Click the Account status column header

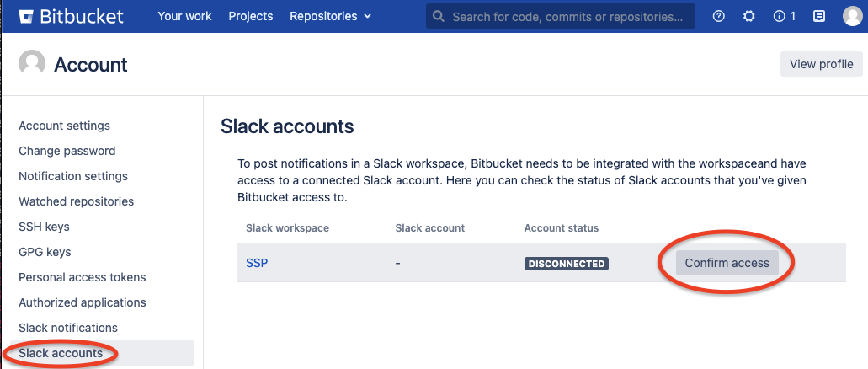(562, 228)
